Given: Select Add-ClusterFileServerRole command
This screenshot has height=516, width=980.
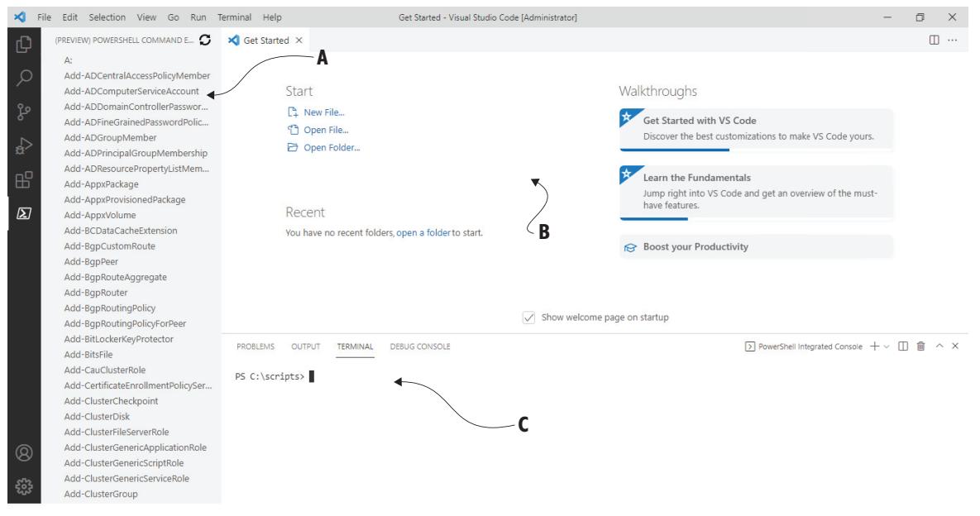Looking at the screenshot, I should tap(117, 432).
